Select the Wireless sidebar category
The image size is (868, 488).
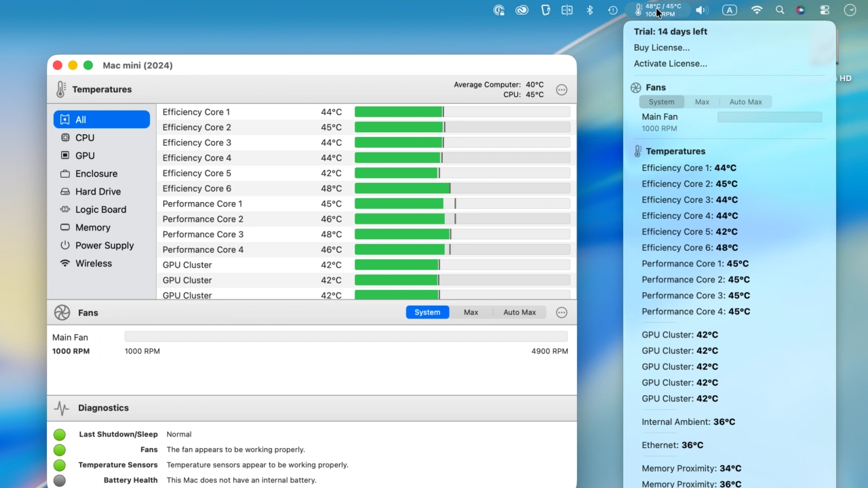93,263
